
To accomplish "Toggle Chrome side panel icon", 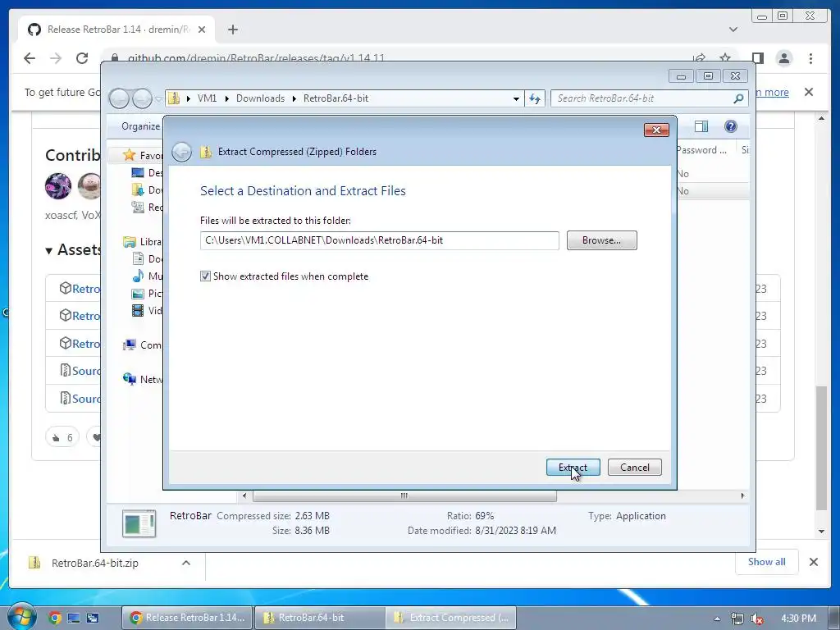I will click(757, 58).
